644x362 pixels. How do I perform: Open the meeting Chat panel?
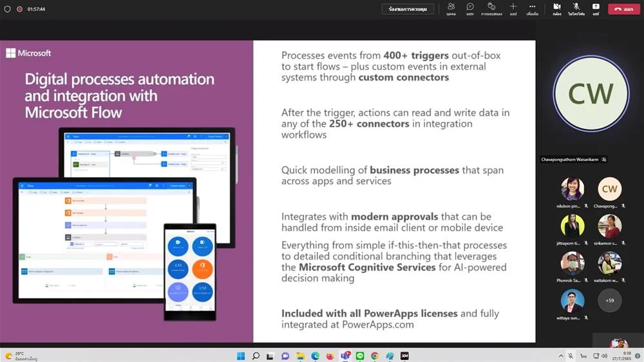470,8
